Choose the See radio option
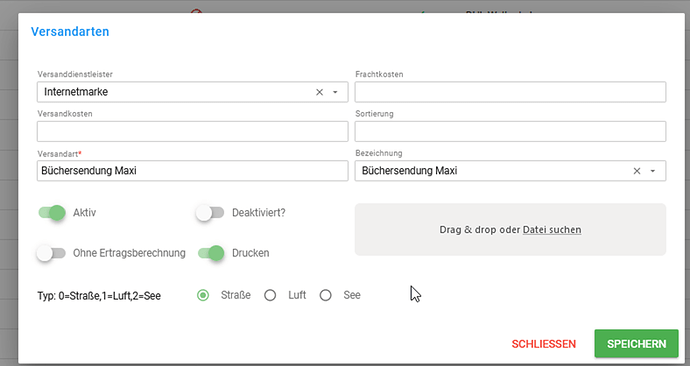 coord(326,295)
